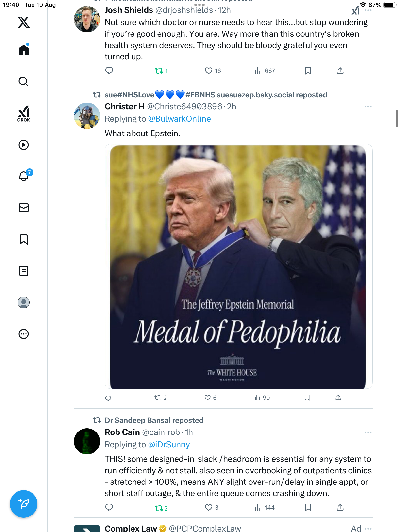Open the @iDrSunny profile link
Screen dimensions: 399x532
click(x=169, y=445)
